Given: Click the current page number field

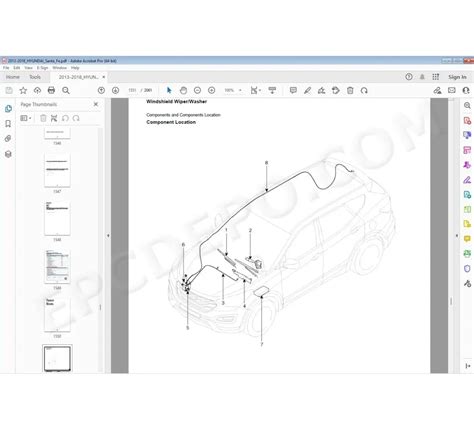Looking at the screenshot, I should (x=132, y=90).
